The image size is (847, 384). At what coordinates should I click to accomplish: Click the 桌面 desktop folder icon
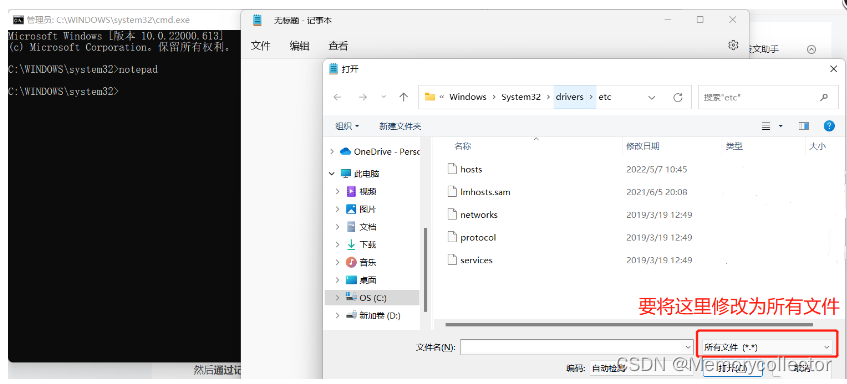click(351, 280)
